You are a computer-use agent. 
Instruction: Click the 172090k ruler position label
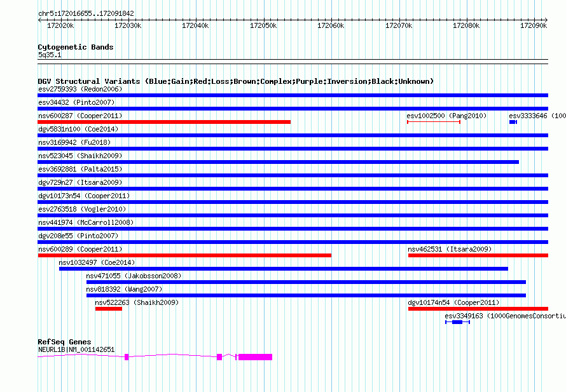(534, 25)
